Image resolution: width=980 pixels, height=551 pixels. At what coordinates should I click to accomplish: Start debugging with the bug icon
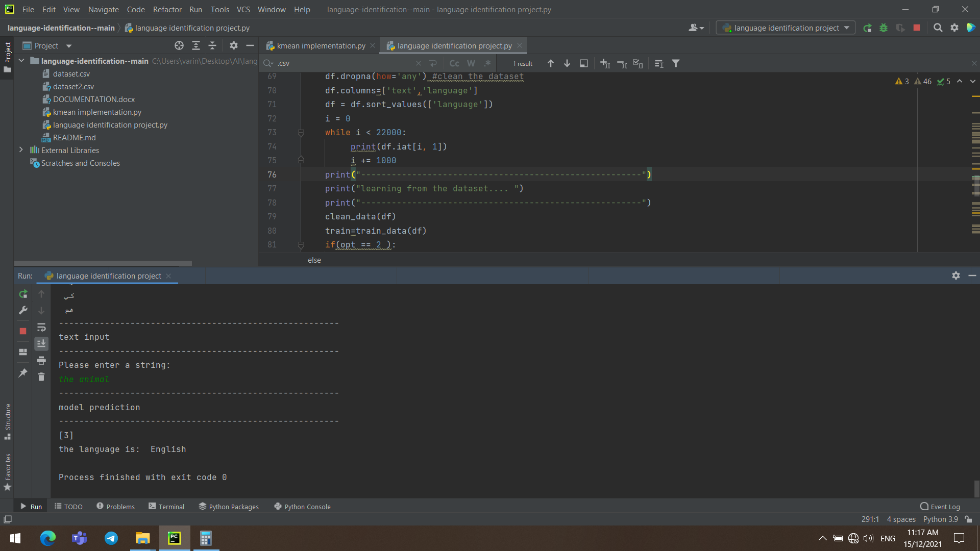[884, 28]
